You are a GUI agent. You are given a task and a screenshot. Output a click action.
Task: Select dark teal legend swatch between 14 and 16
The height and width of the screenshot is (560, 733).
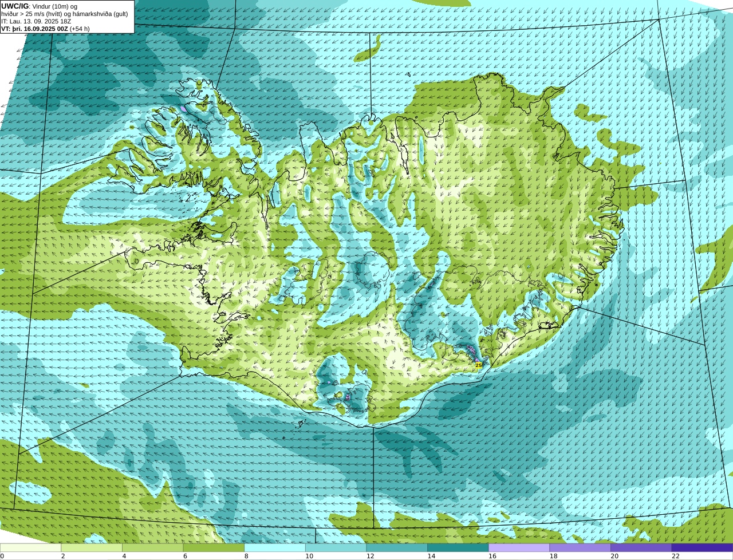[458, 547]
